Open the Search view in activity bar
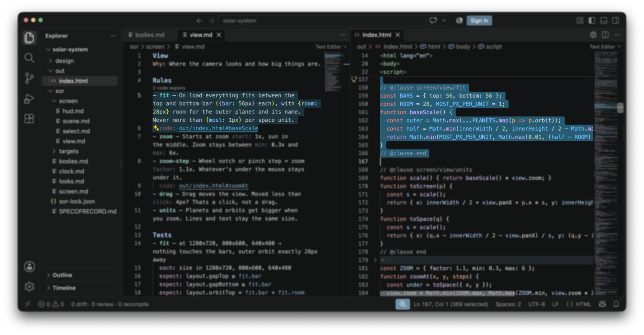This screenshot has width=644, height=335. click(x=29, y=58)
